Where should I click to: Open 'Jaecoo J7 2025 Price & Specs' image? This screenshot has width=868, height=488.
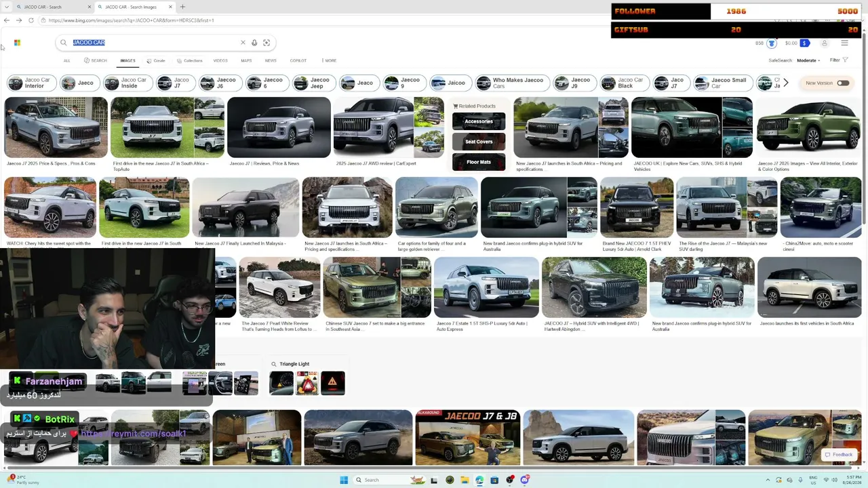[x=56, y=127]
